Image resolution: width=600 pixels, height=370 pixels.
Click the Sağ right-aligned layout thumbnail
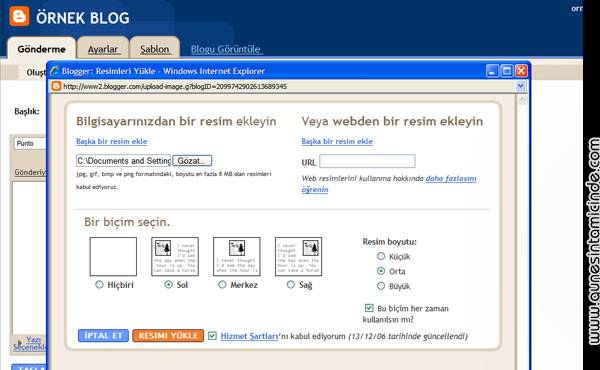(x=298, y=256)
